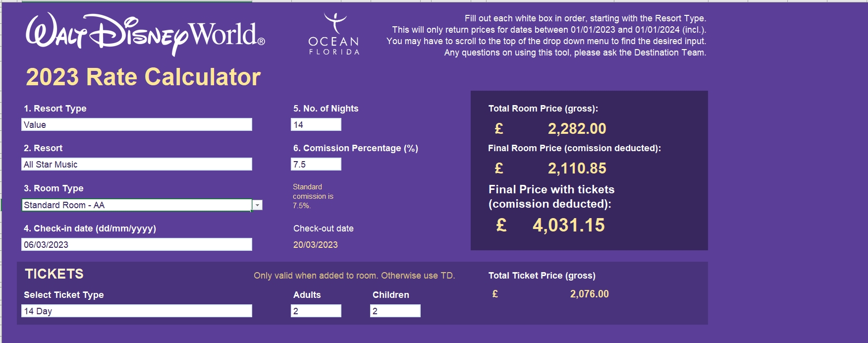Click the check-in date field 06/03/2023
Image resolution: width=868 pixels, height=343 pixels.
(136, 245)
